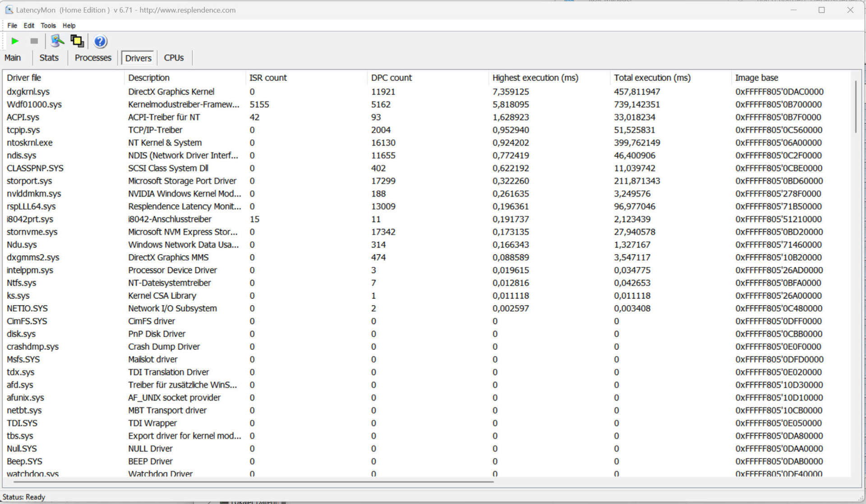This screenshot has height=504, width=866.
Task: Sort by Highest execution (ms) column header
Action: click(535, 78)
